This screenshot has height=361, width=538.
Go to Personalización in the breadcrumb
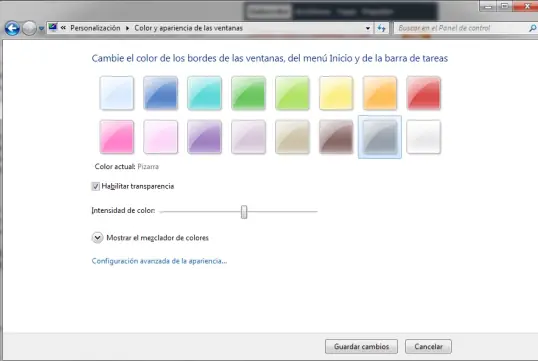click(95, 28)
